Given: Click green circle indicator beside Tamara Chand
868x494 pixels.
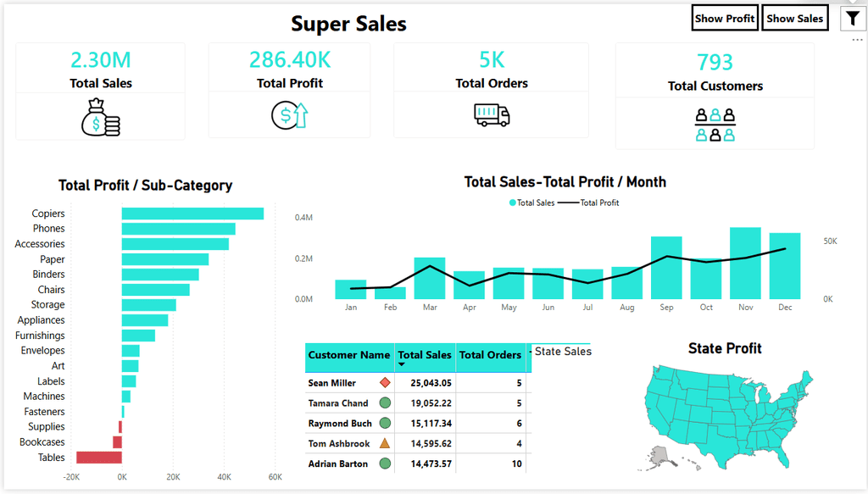Looking at the screenshot, I should pyautogui.click(x=385, y=402).
